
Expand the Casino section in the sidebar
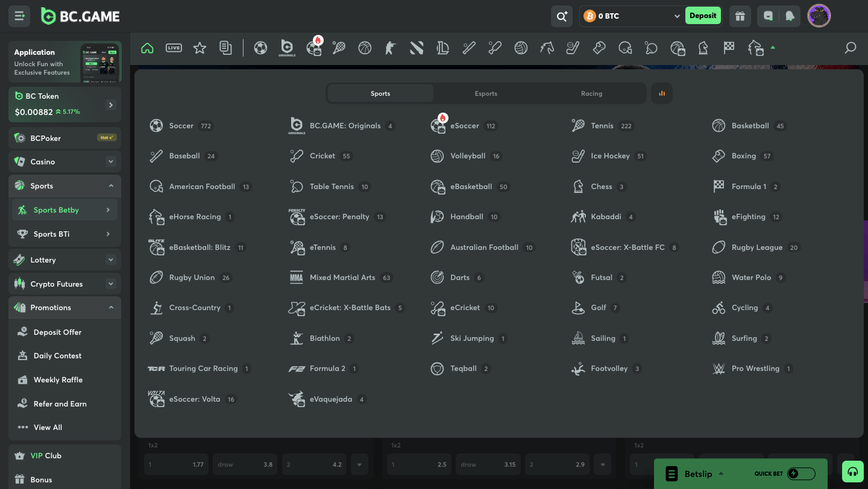[111, 162]
